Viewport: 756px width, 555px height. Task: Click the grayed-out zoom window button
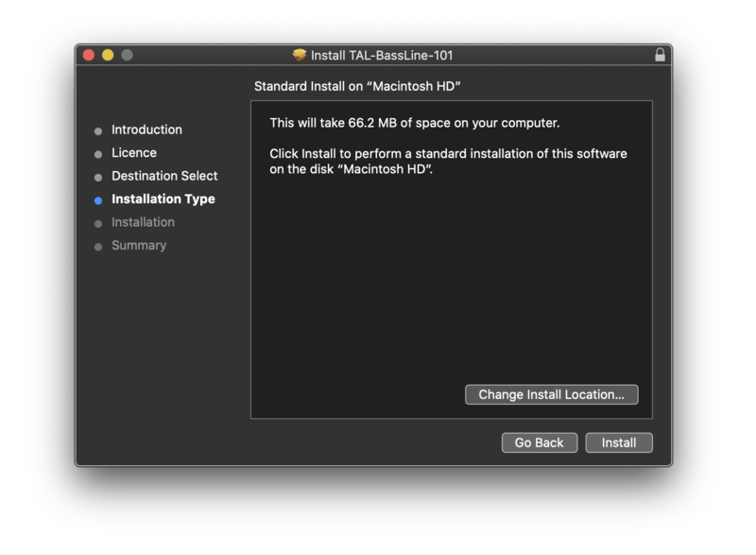[127, 55]
